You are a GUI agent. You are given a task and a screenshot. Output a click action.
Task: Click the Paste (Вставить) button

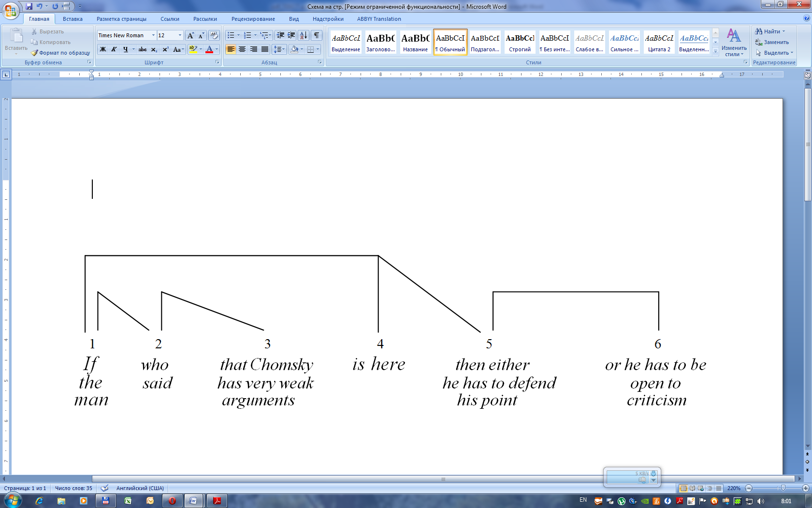[x=16, y=42]
